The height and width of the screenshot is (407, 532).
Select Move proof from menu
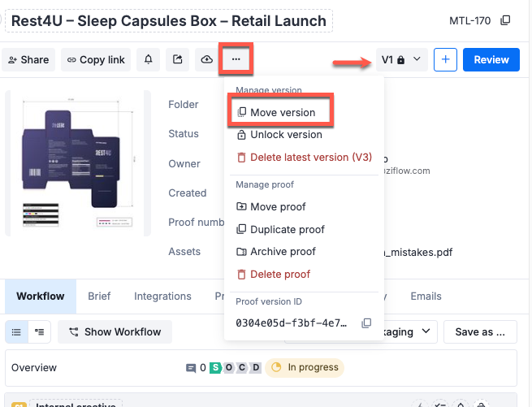271,206
